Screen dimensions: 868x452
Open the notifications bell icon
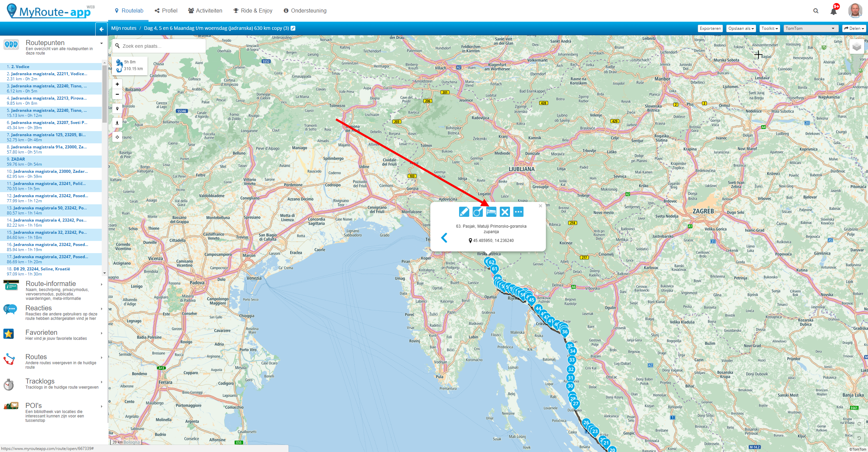[833, 12]
